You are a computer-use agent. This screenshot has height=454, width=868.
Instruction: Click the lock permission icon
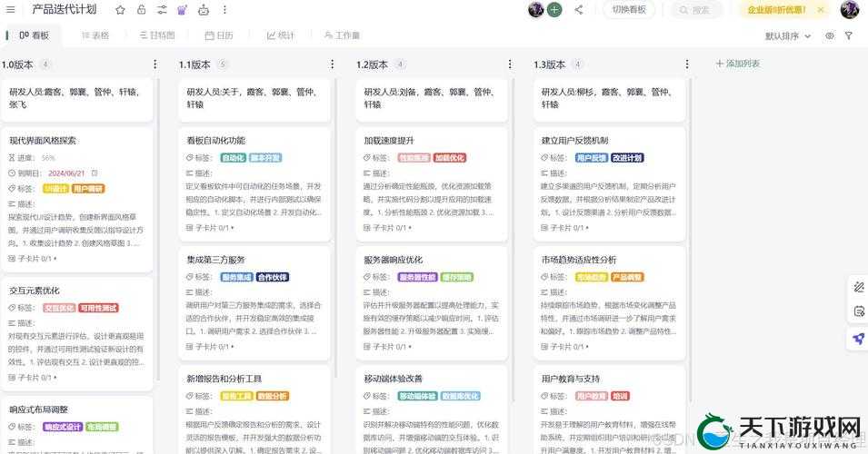(x=141, y=10)
